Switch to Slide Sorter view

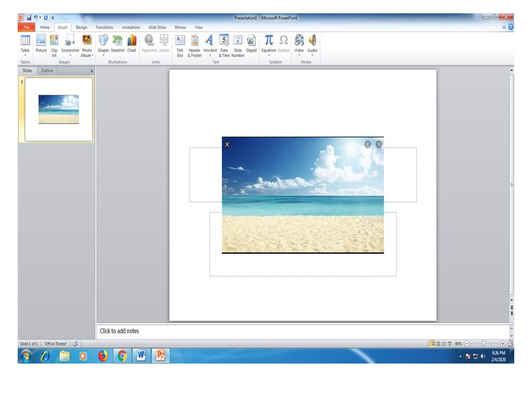click(438, 344)
